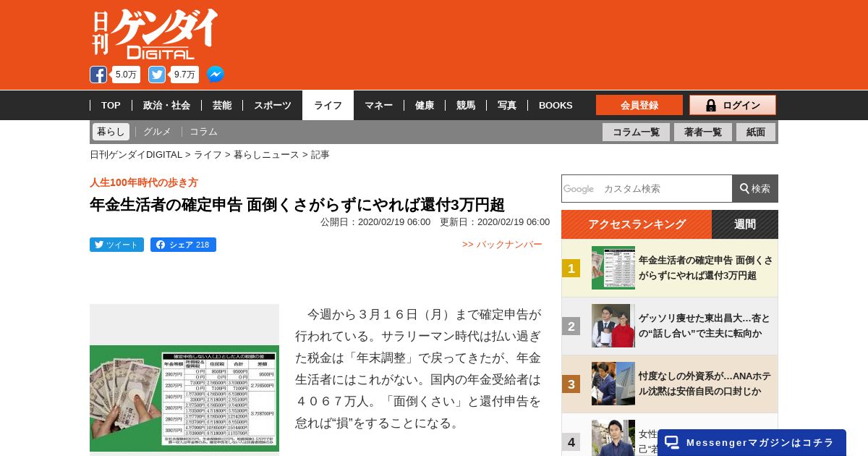Open rank 4 article thumbnail
This screenshot has width=868, height=456.
click(x=613, y=438)
